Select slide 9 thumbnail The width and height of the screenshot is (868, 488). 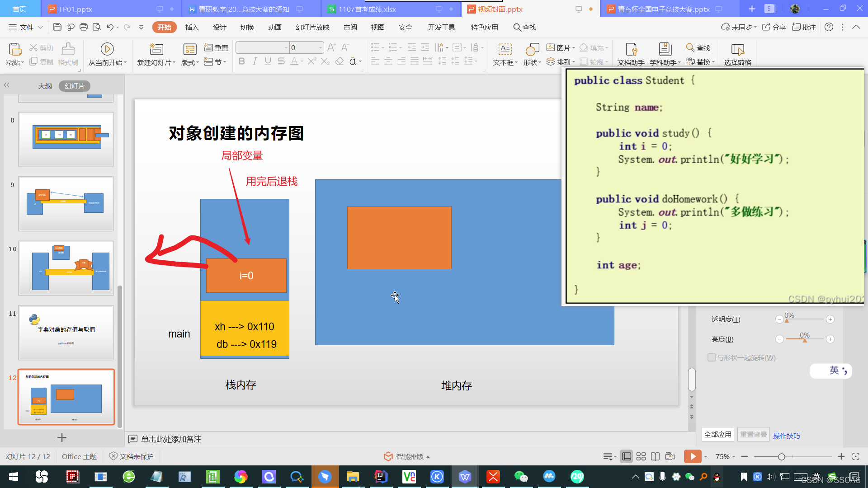click(x=66, y=204)
